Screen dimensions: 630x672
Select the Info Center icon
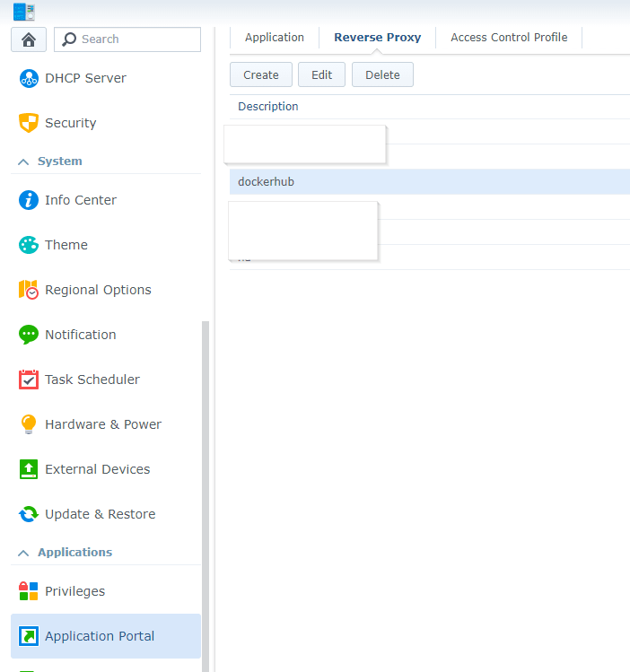pyautogui.click(x=29, y=200)
